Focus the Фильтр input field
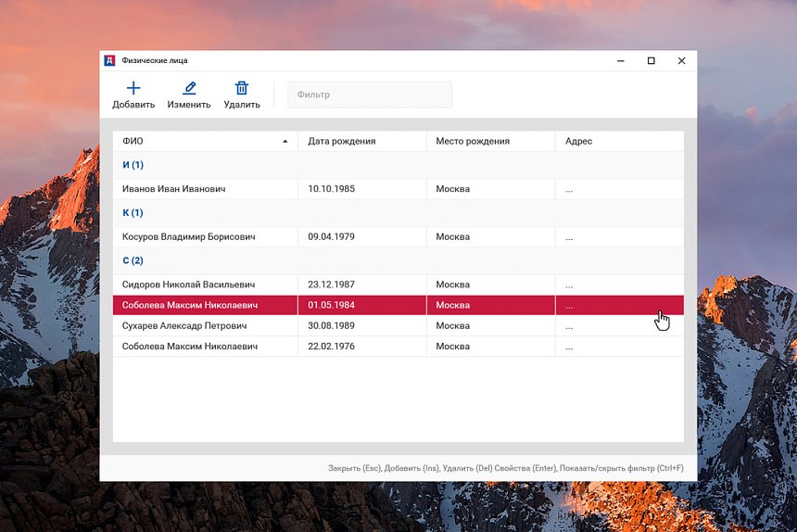The image size is (797, 532). coord(370,95)
